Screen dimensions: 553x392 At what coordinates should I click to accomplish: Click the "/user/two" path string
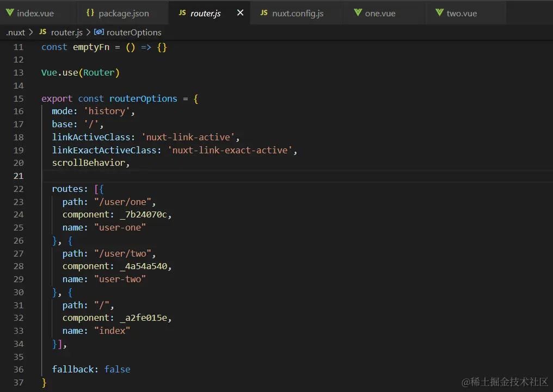pyautogui.click(x=122, y=253)
